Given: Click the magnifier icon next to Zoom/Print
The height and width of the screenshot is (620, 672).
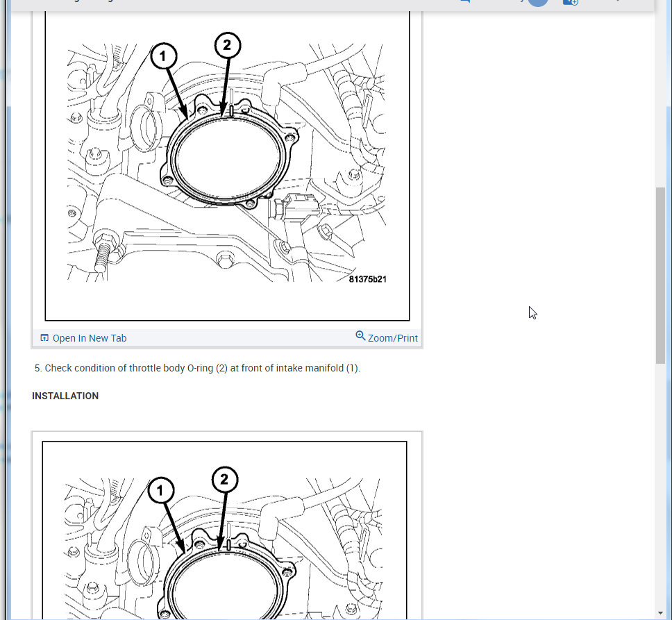Looking at the screenshot, I should [x=360, y=336].
